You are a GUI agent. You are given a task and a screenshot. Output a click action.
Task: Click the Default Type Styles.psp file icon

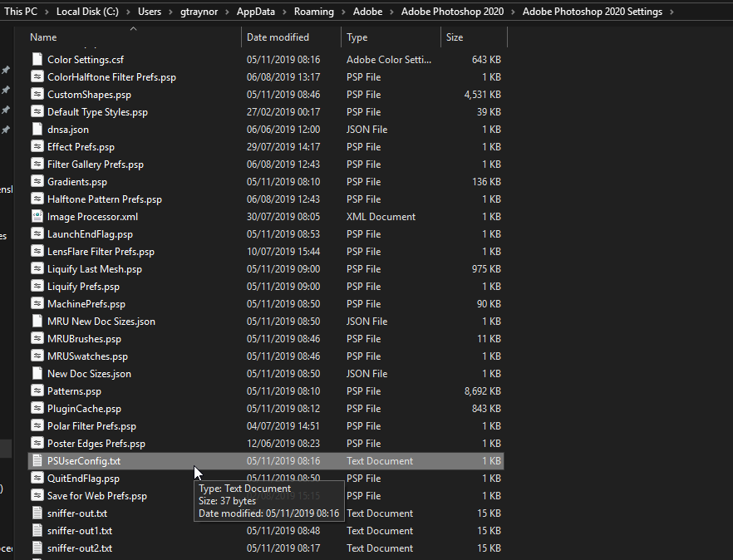(x=37, y=111)
